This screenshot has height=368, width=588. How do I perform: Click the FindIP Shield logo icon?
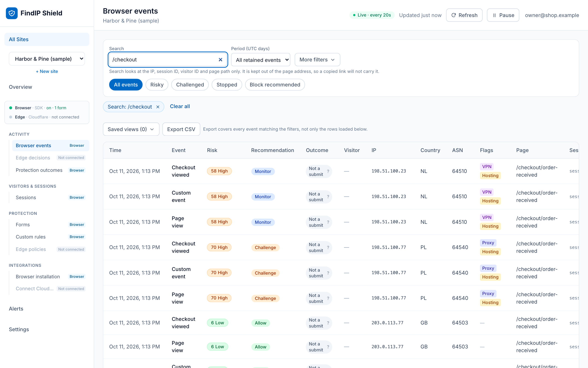12,13
